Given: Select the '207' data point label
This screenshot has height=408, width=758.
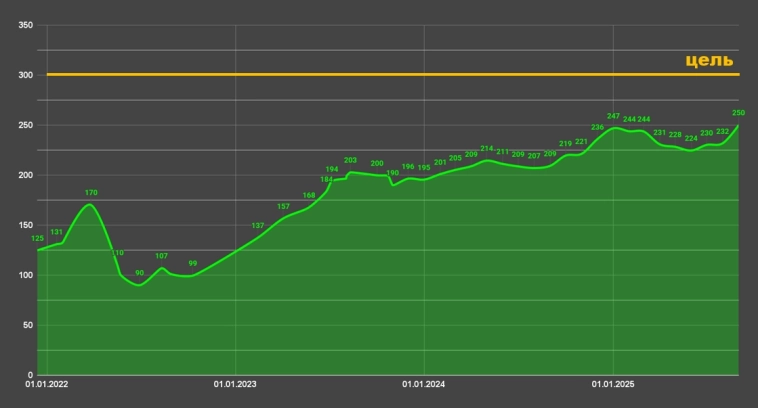Looking at the screenshot, I should click(x=534, y=156).
